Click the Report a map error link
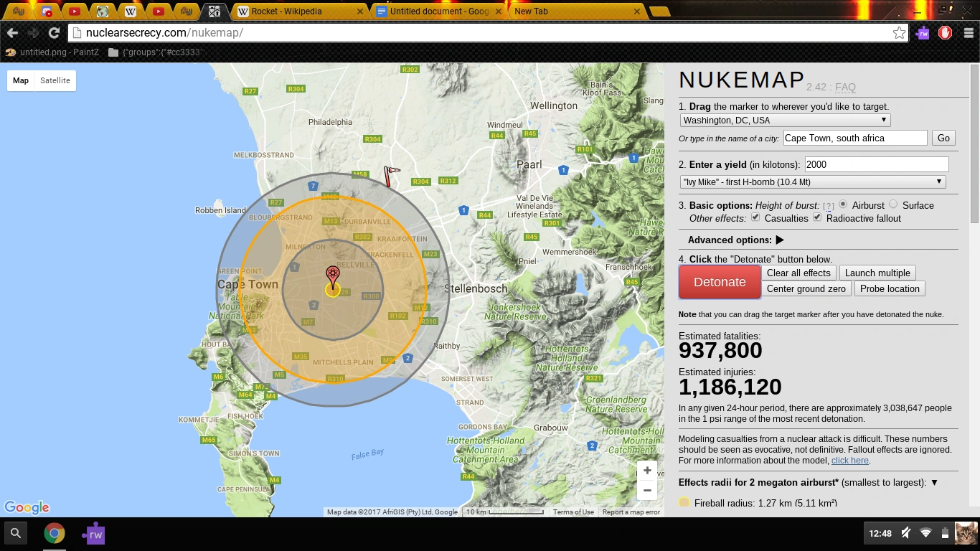 point(631,512)
